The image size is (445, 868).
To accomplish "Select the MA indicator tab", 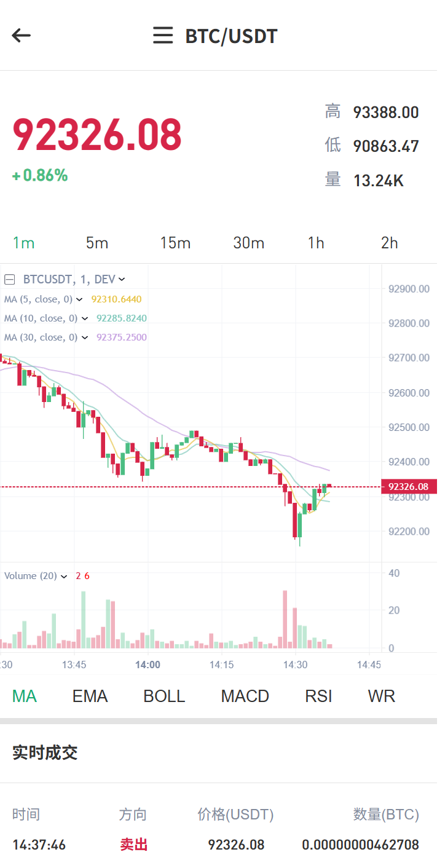I will [x=25, y=696].
